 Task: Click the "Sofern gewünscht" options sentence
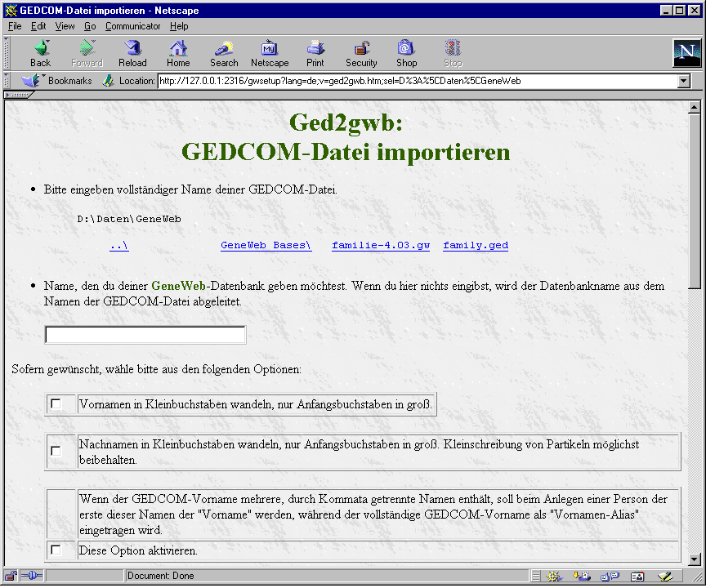point(156,369)
